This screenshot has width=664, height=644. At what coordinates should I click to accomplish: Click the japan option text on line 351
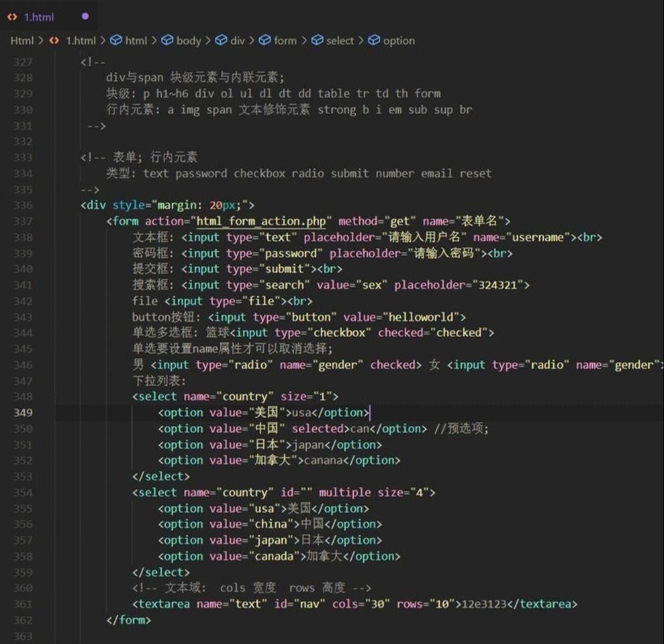point(307,445)
